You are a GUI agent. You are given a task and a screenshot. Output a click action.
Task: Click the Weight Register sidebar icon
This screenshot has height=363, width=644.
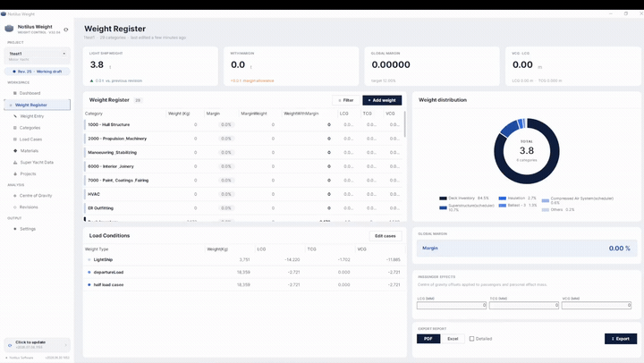11,106
